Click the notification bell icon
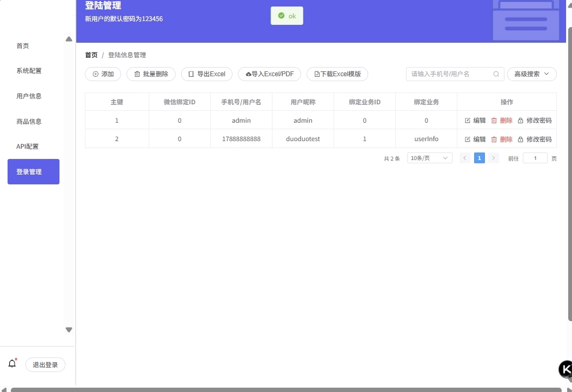Screen dimensions: 572x392 pyautogui.click(x=12, y=364)
